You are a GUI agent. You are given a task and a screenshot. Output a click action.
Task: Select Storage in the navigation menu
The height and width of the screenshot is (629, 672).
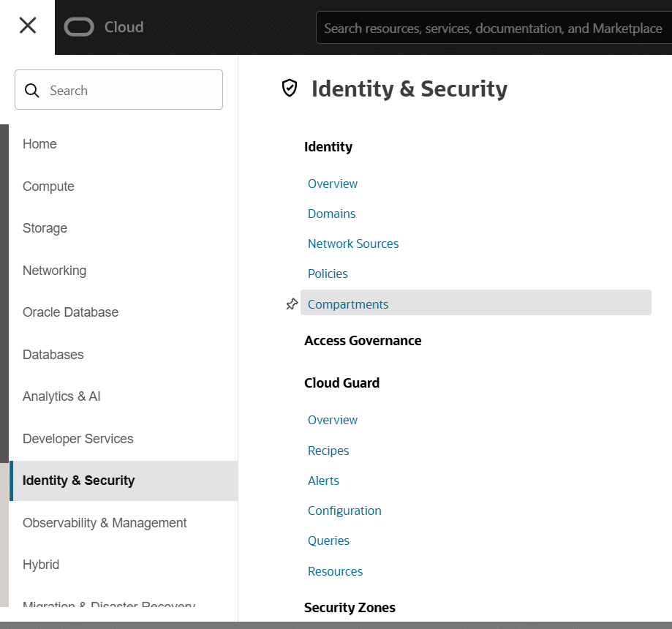(x=45, y=228)
